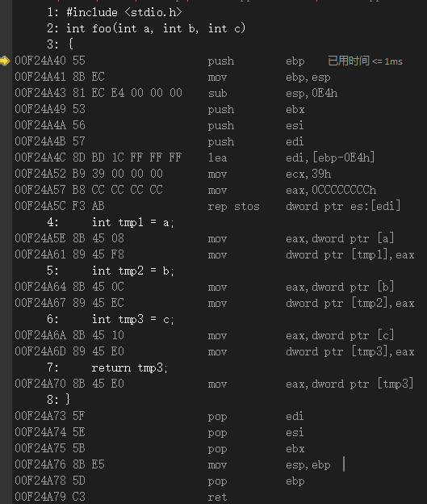Click the elapsed time <= 1ms hint
This screenshot has height=504, width=427.
365,61
